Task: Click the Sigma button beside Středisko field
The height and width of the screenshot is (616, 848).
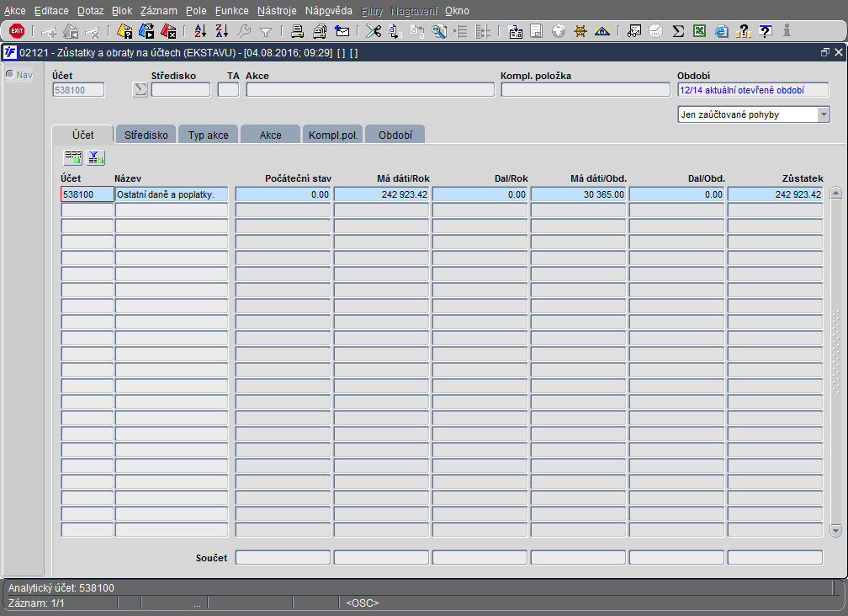Action: [x=140, y=90]
